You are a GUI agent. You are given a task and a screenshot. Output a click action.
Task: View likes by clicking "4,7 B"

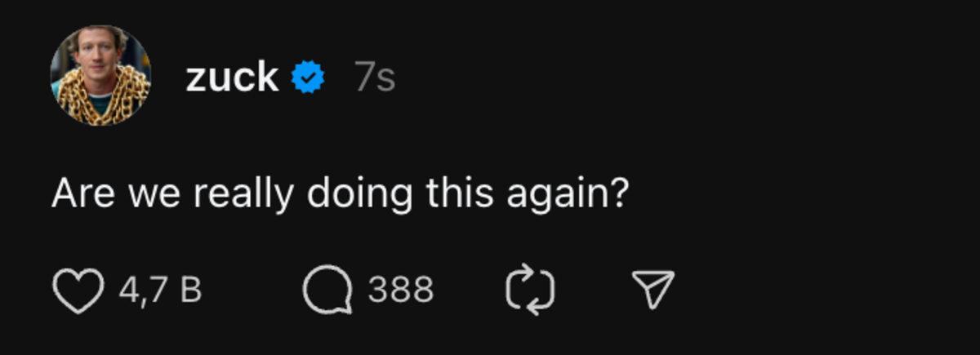pos(160,291)
